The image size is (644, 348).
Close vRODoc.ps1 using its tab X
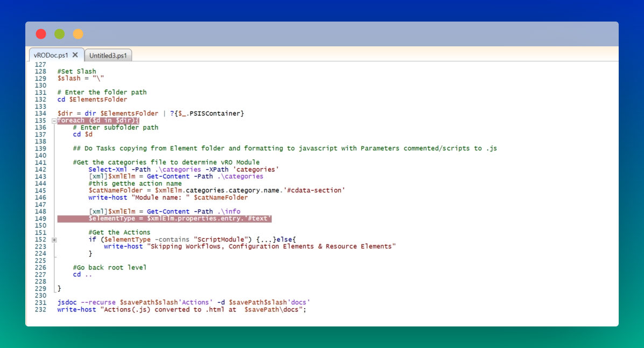(75, 54)
